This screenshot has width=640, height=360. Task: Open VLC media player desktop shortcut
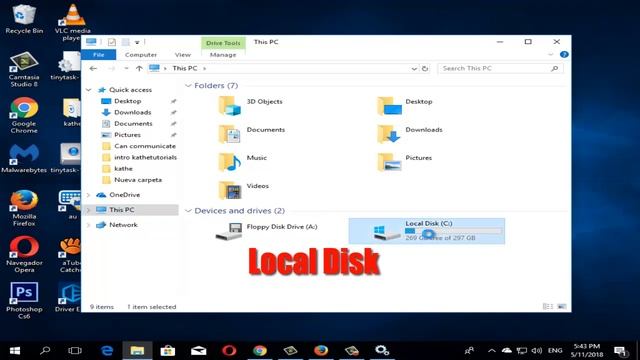[x=73, y=22]
